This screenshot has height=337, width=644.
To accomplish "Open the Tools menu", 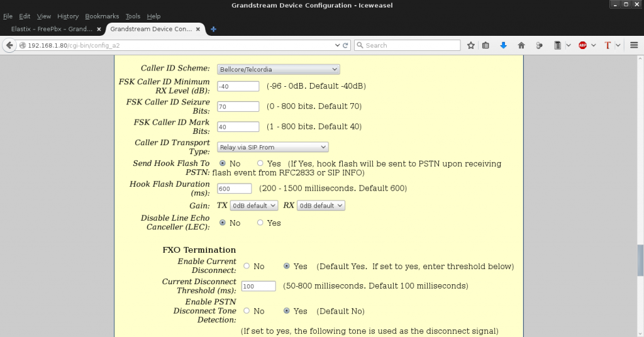I will [x=133, y=16].
